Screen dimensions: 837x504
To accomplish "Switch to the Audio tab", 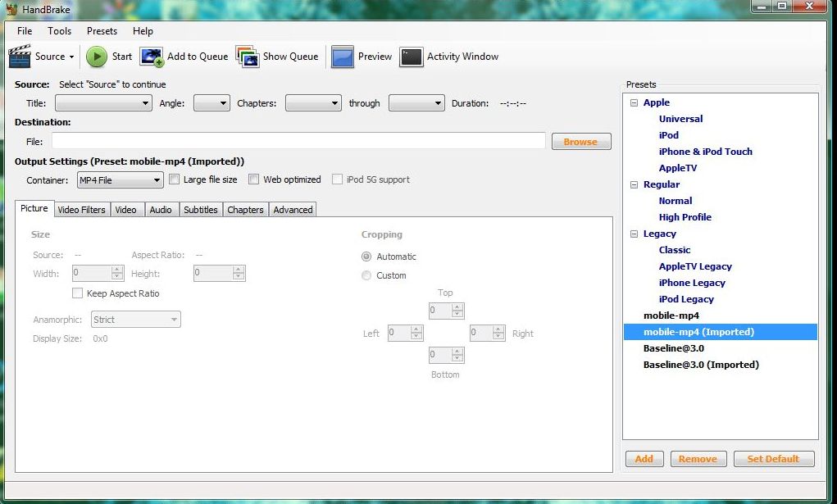I will [x=161, y=209].
